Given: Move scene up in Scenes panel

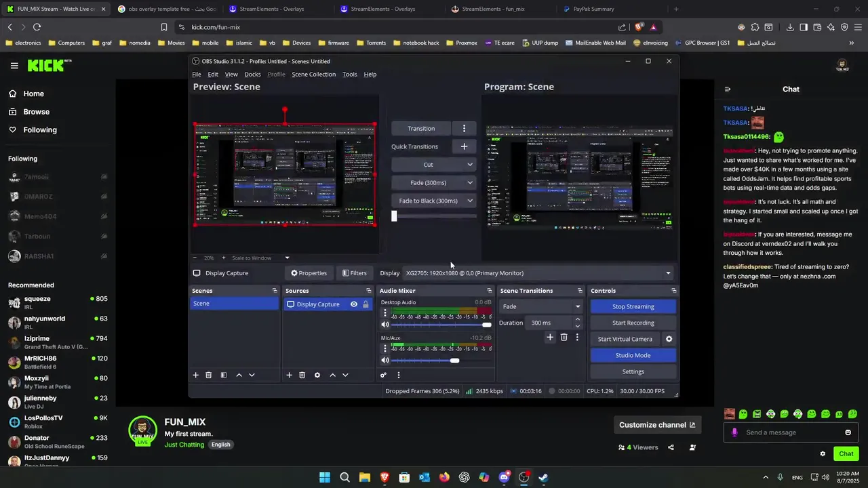Looking at the screenshot, I should coord(239,375).
